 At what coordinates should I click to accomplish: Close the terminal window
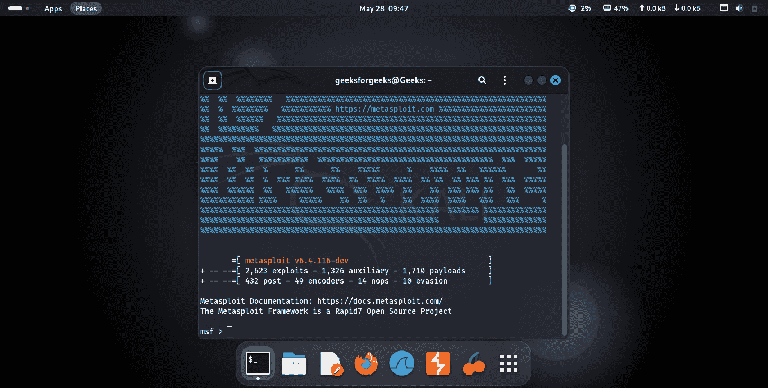[x=555, y=80]
